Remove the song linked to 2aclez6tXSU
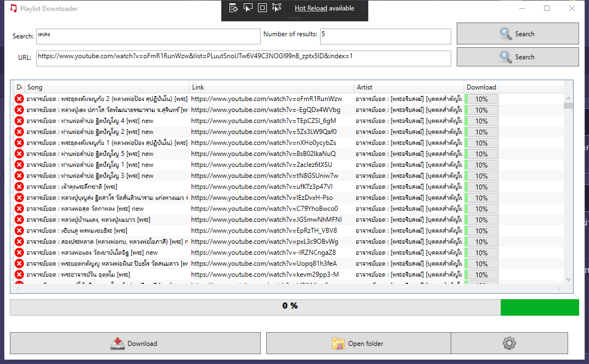Screen dimensions: 589x364 click(x=19, y=165)
